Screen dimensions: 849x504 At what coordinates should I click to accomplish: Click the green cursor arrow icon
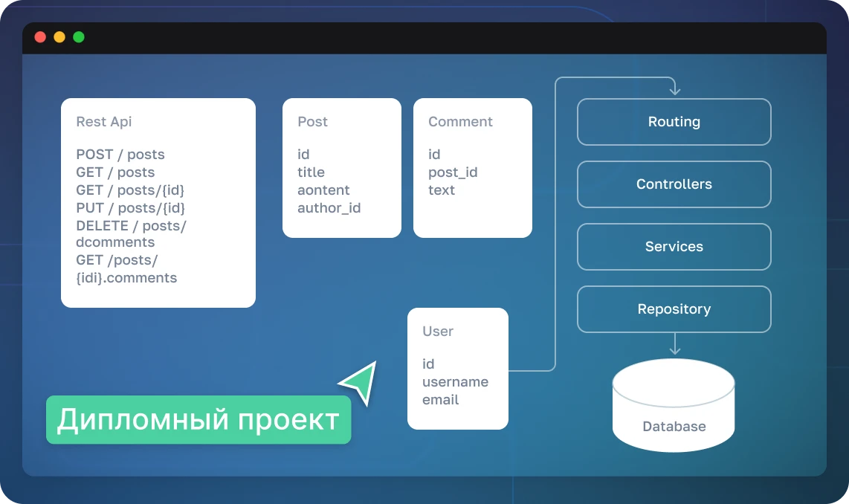(361, 382)
